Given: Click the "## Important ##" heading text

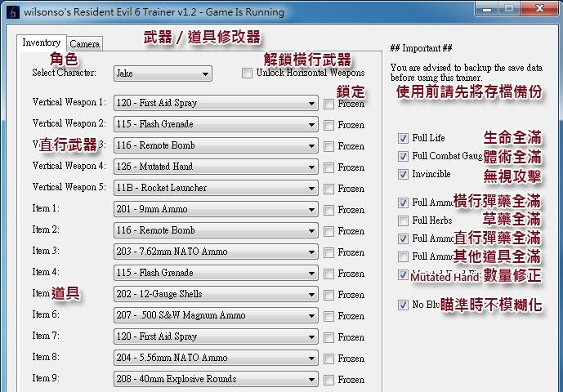Looking at the screenshot, I should (x=421, y=48).
